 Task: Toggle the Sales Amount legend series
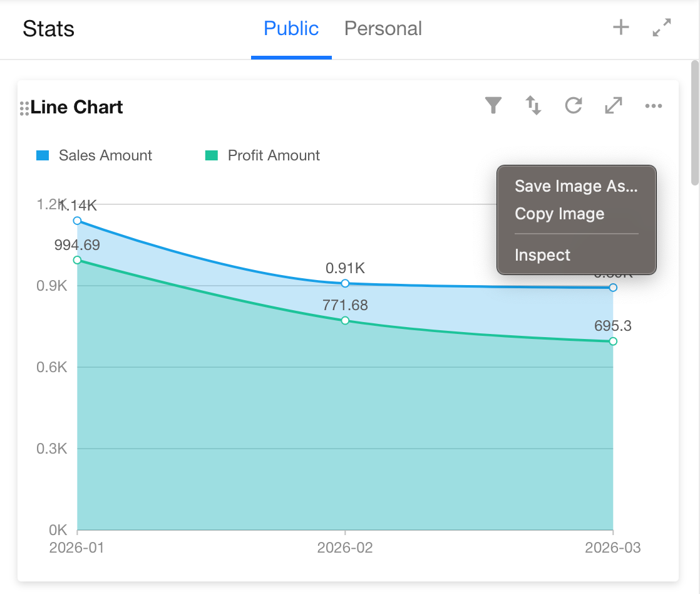pyautogui.click(x=105, y=155)
